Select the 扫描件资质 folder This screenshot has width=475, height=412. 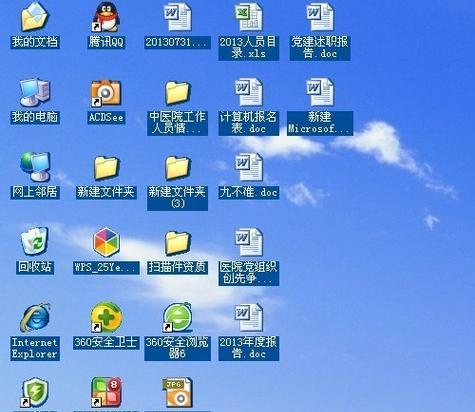pyautogui.click(x=177, y=242)
